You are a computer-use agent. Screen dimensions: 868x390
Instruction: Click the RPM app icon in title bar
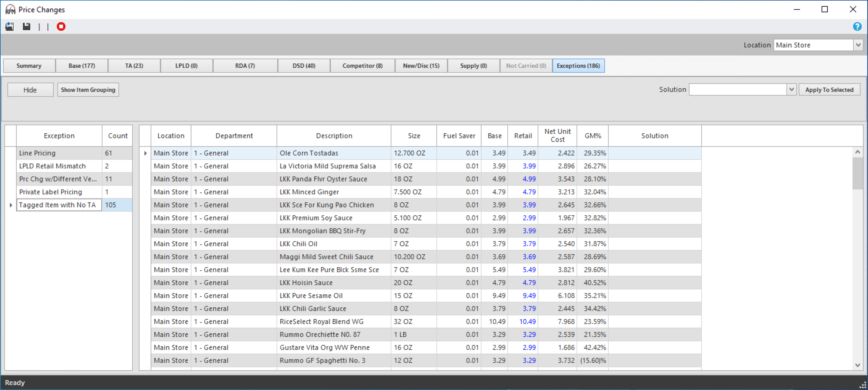(10, 9)
